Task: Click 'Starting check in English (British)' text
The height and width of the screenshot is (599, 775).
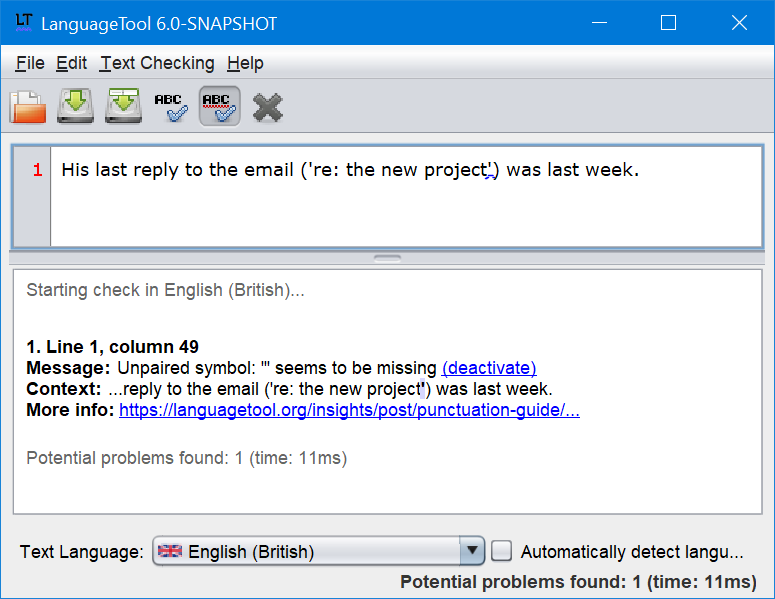Action: [x=166, y=290]
